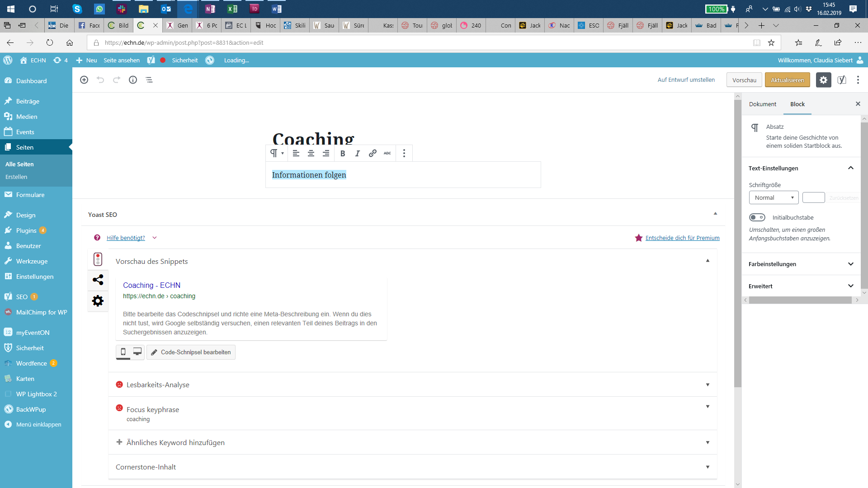Click the undo arrow in editor toolbar
The width and height of the screenshot is (868, 488).
click(x=100, y=80)
